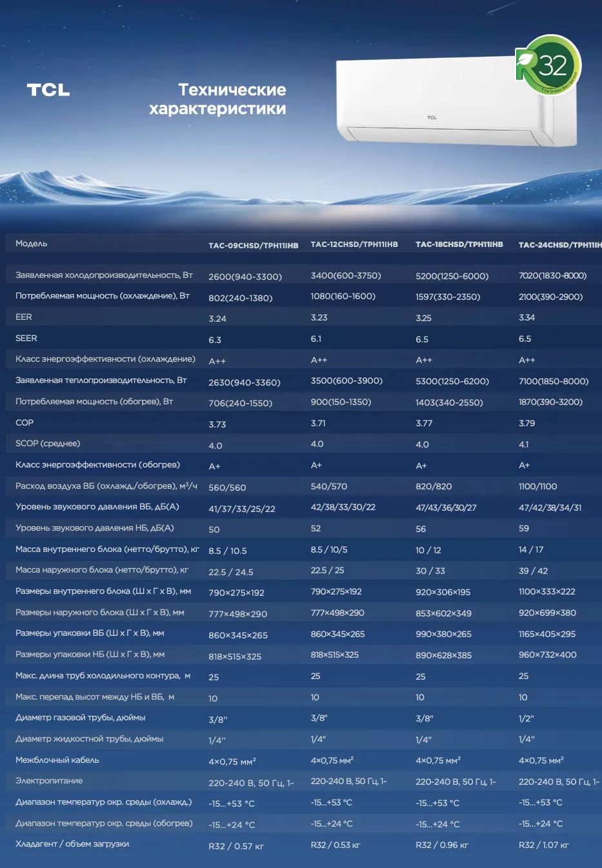Click the large white TCL brand logo
602x868 pixels.
pyautogui.click(x=48, y=90)
